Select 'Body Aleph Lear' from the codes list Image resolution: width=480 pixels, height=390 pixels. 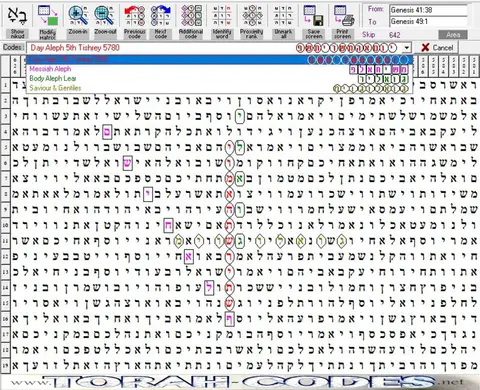(x=220, y=79)
